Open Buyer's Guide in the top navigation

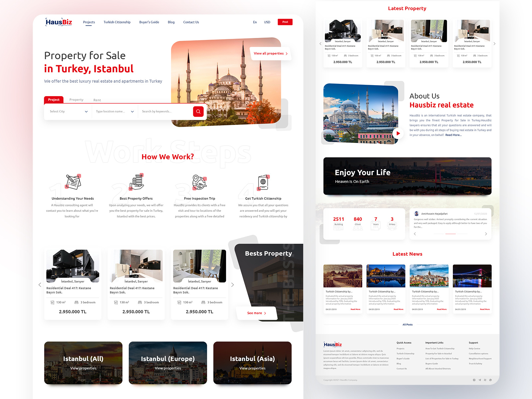(x=149, y=22)
